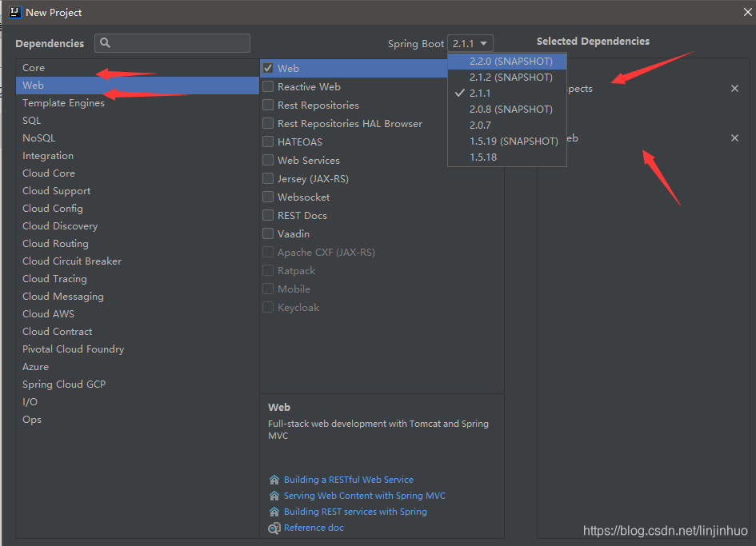Tick the Vaadin checkbox
The image size is (756, 546).
[268, 233]
